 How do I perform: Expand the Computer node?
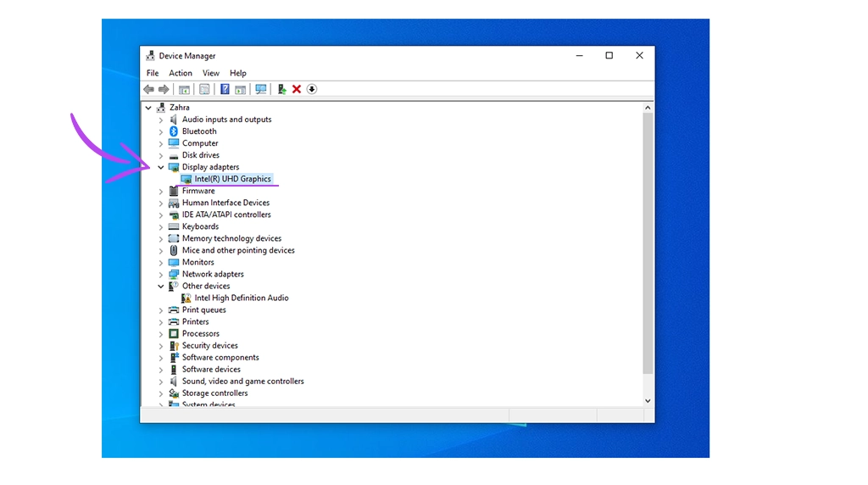tap(160, 143)
